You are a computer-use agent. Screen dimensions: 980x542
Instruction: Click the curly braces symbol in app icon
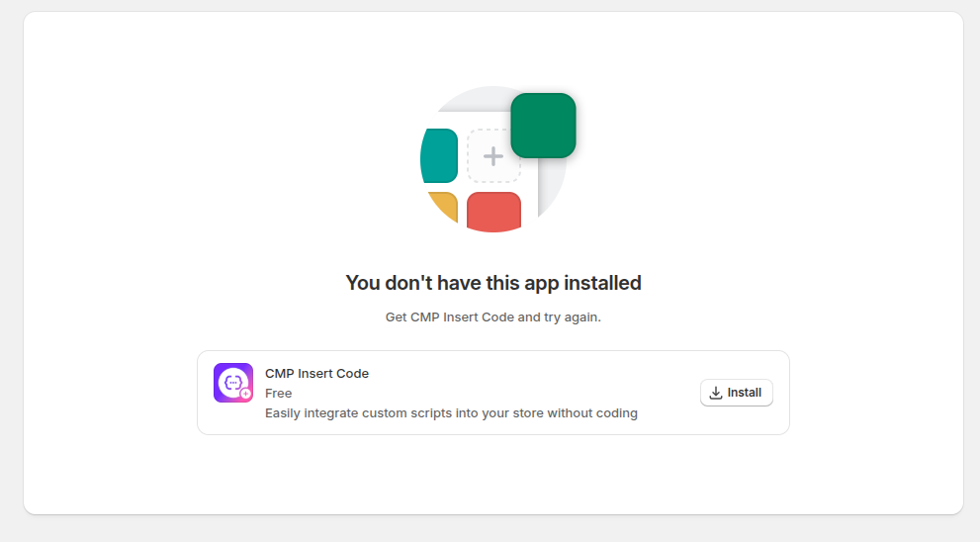232,381
